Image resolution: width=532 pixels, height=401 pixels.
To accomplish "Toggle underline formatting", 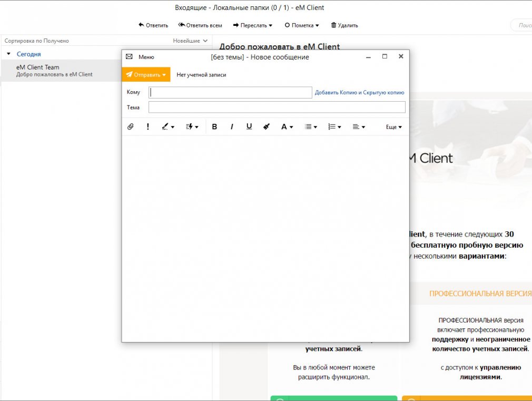I will coord(249,126).
